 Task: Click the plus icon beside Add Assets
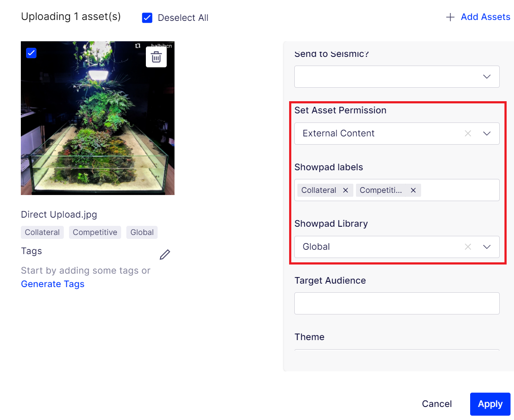tap(450, 17)
